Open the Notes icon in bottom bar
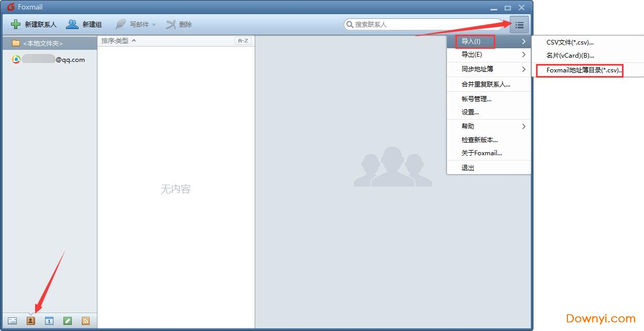Screen dimensions: 644x331 [x=68, y=321]
